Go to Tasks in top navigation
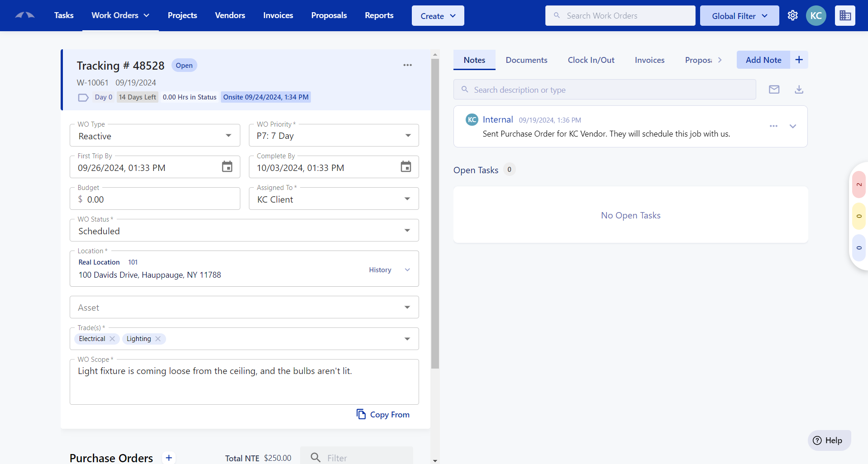This screenshot has width=868, height=464. [x=64, y=15]
